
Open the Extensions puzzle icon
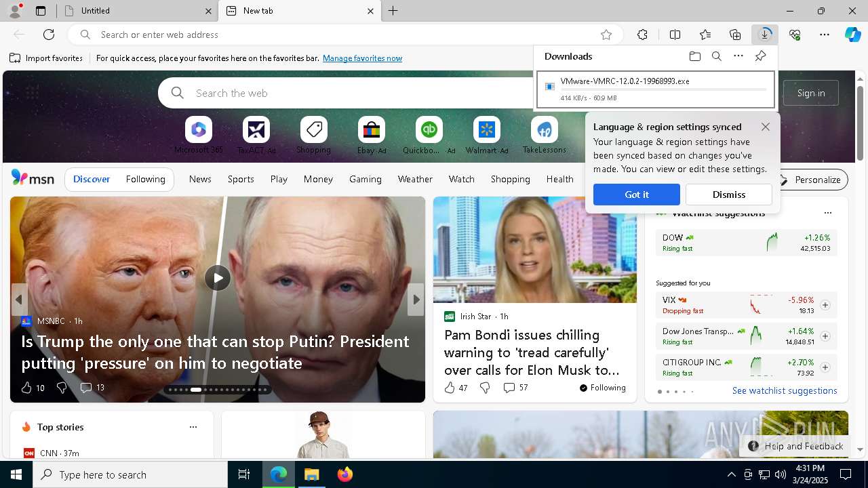(642, 35)
